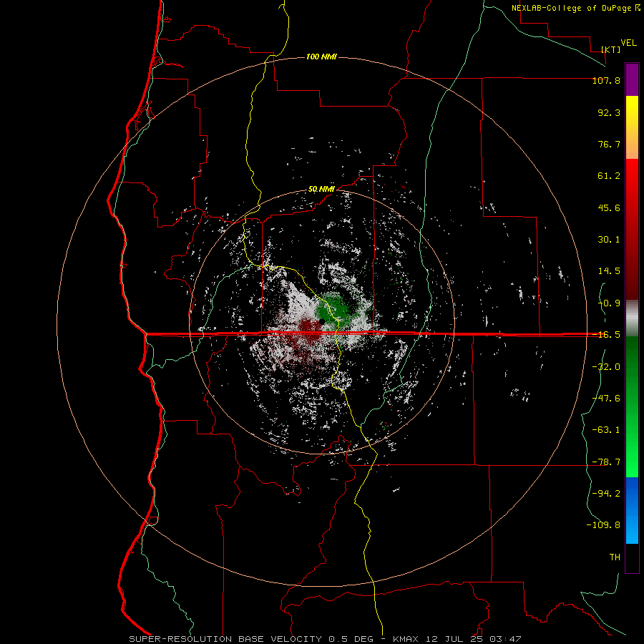Click the -47.6 velocity scale value
This screenshot has height=644, width=644.
(x=606, y=399)
